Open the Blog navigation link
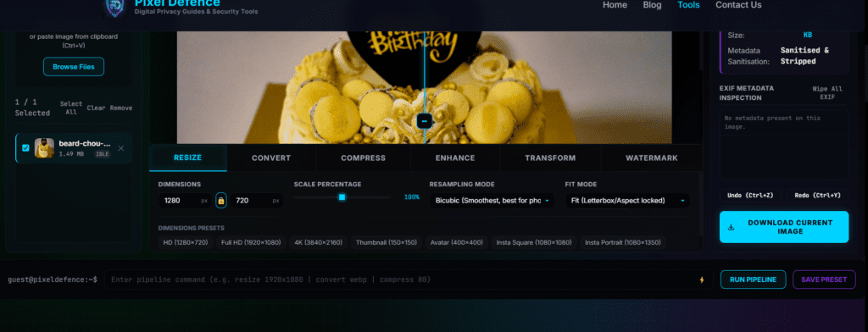The image size is (868, 332). coord(652,5)
